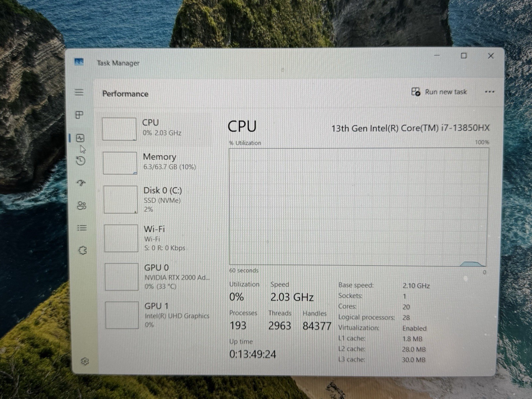Click the Wi-Fi mini graph thumbnail
532x399 pixels.
click(121, 238)
